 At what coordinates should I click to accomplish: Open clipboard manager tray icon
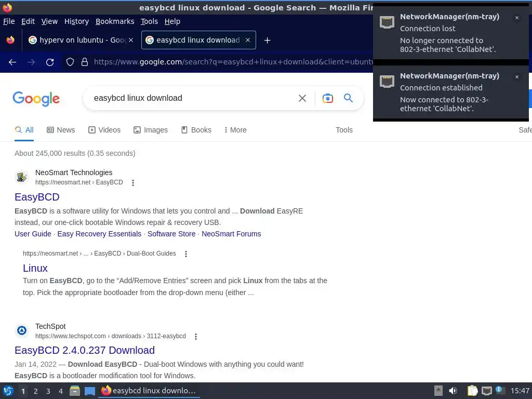coord(472,391)
